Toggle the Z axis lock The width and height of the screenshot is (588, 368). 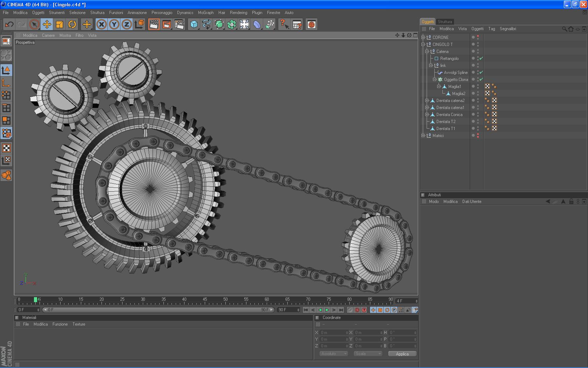click(x=127, y=24)
